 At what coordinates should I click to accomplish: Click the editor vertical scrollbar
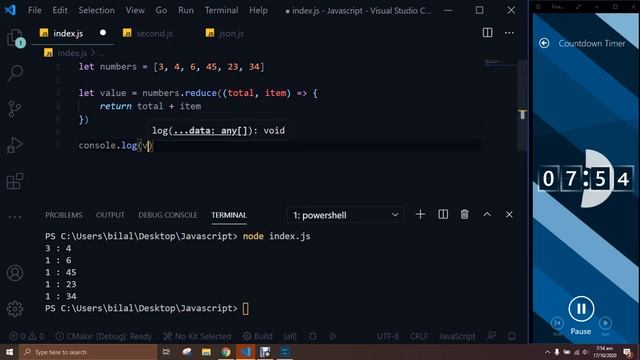click(522, 105)
